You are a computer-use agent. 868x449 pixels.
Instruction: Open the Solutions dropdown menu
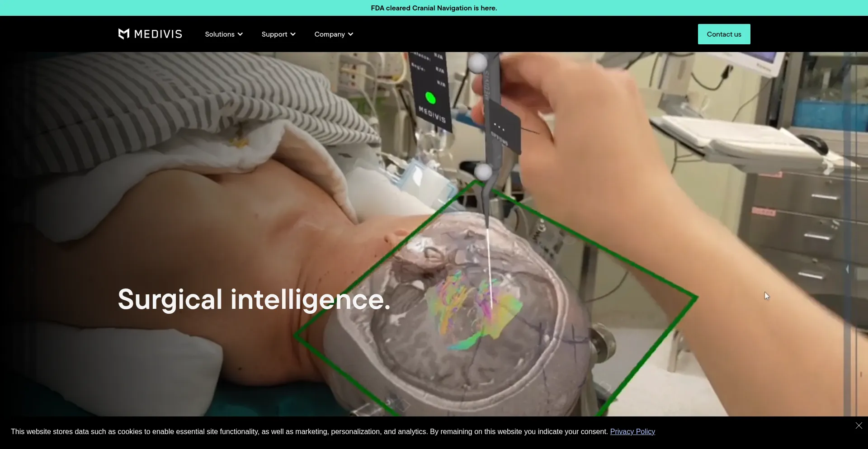(224, 34)
